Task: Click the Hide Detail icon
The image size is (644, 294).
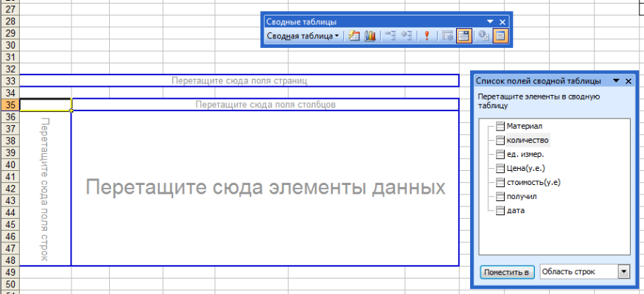Action: click(x=391, y=36)
